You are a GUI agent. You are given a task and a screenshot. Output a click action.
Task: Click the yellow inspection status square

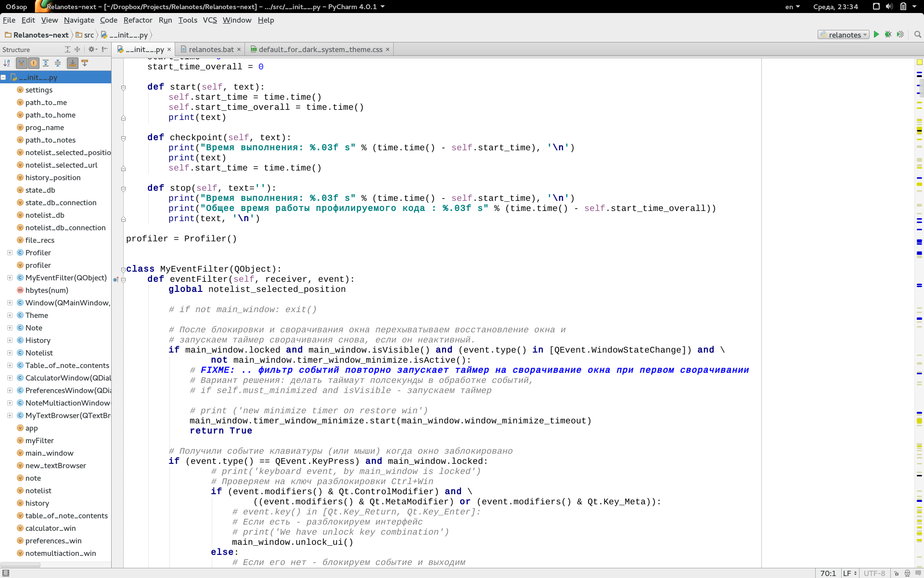919,63
